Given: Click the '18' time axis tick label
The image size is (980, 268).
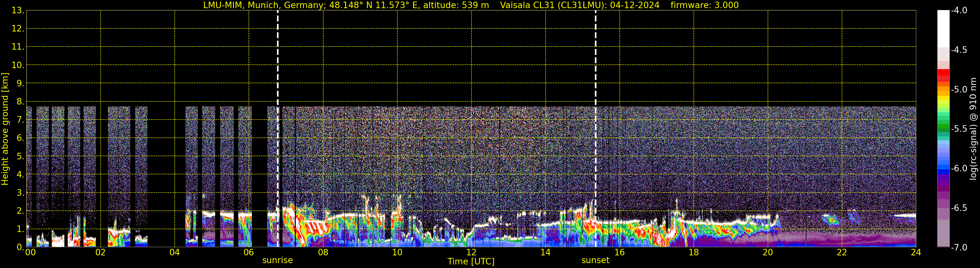Looking at the screenshot, I should coord(694,253).
